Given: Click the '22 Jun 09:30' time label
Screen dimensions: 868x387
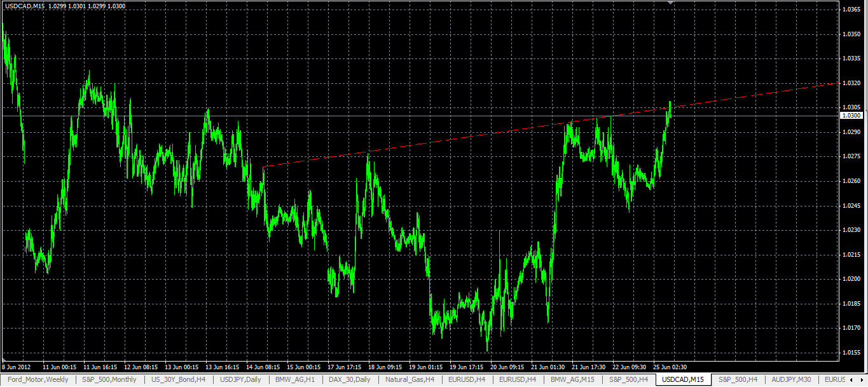Looking at the screenshot, I should click(x=630, y=367).
